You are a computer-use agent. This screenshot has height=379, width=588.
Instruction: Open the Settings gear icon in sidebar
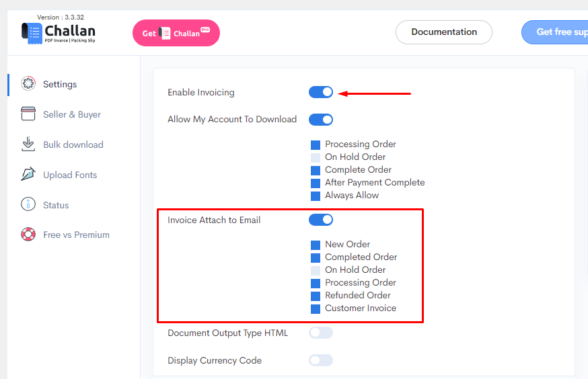[28, 83]
